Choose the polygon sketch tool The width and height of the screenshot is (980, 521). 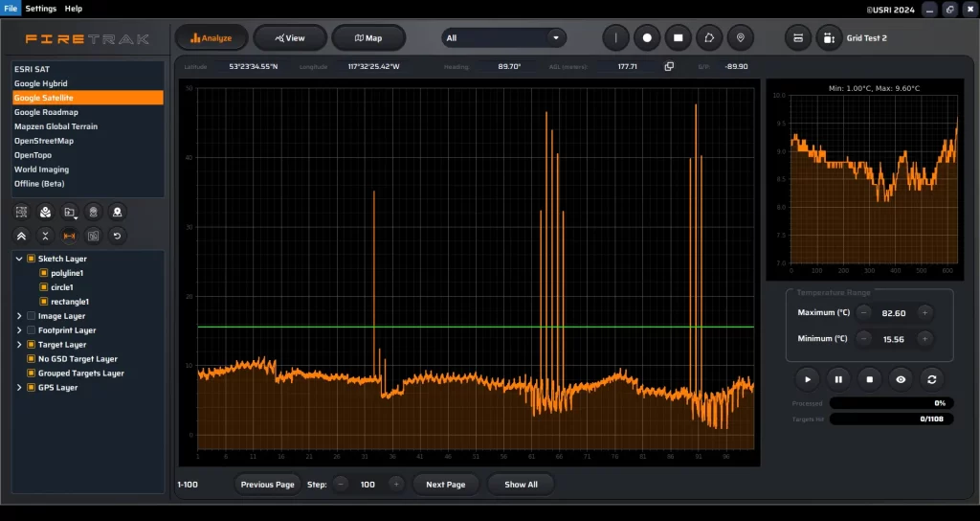tap(708, 38)
